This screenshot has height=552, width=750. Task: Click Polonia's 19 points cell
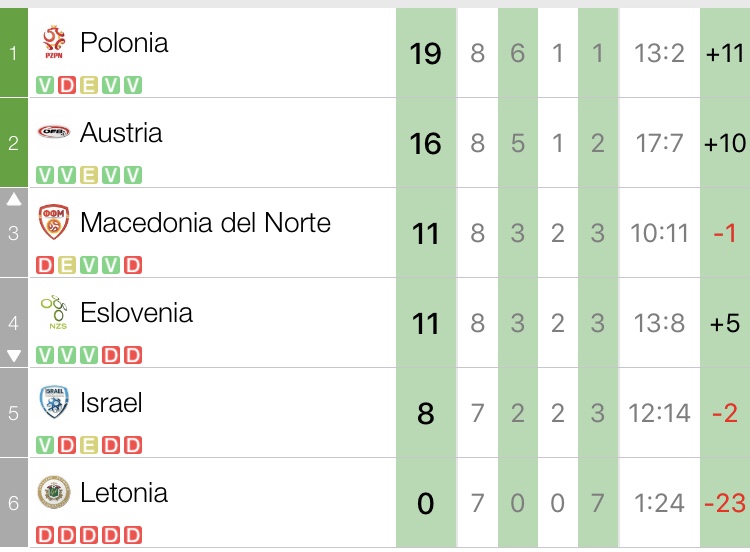pyautogui.click(x=425, y=53)
